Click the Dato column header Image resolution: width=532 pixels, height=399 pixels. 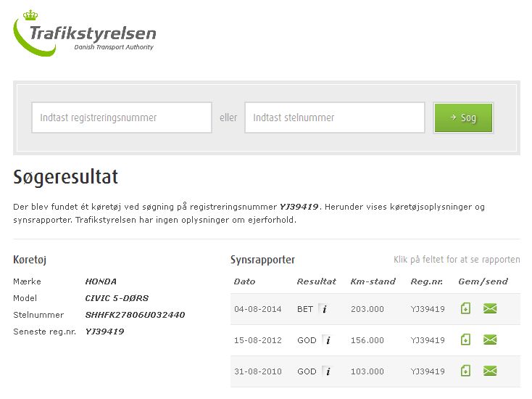click(x=245, y=281)
